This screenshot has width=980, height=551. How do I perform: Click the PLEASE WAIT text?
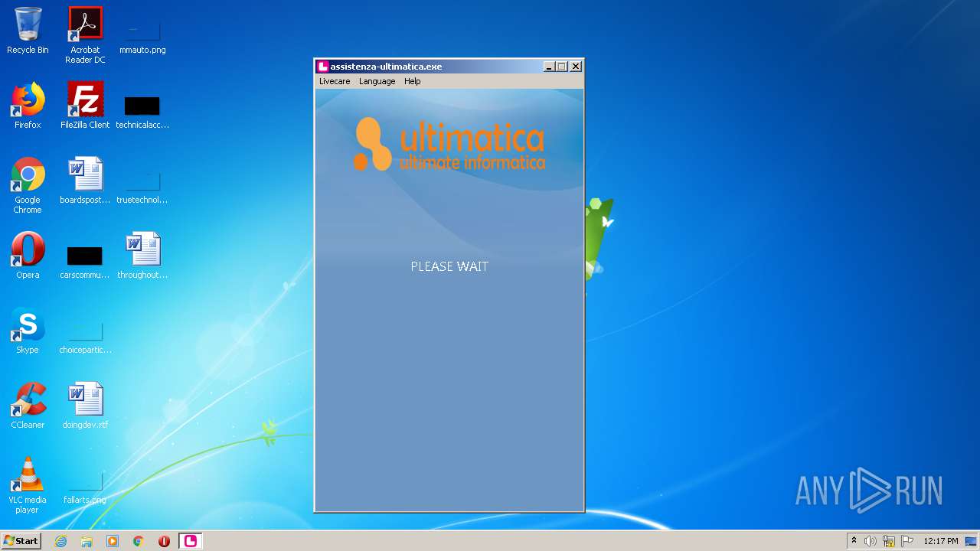click(x=449, y=266)
